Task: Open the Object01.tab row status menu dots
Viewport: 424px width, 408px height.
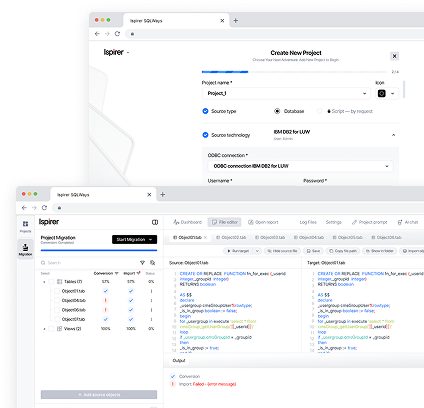Action: tap(151, 291)
